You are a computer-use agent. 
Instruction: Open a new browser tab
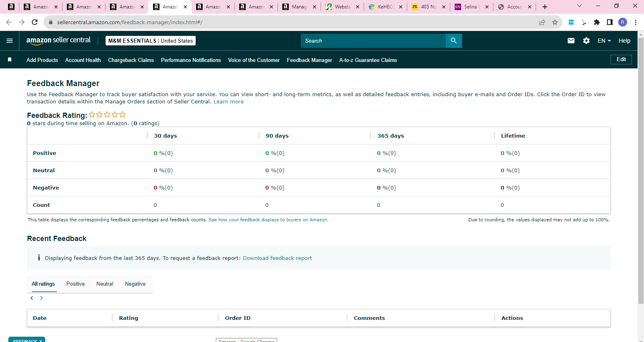coord(545,7)
